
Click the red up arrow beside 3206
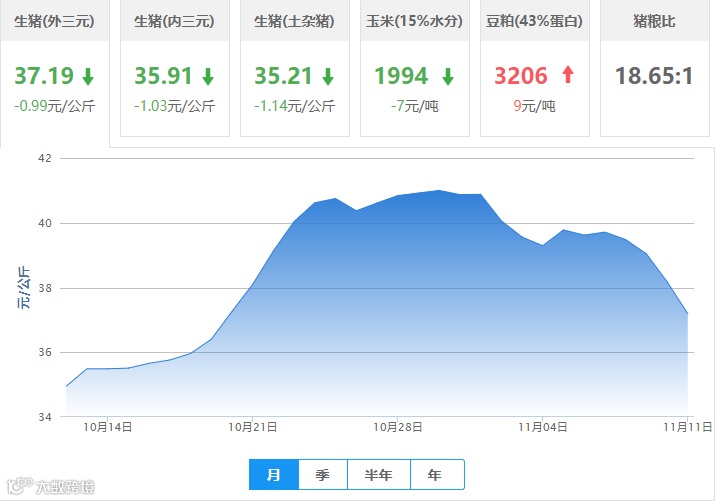(568, 74)
